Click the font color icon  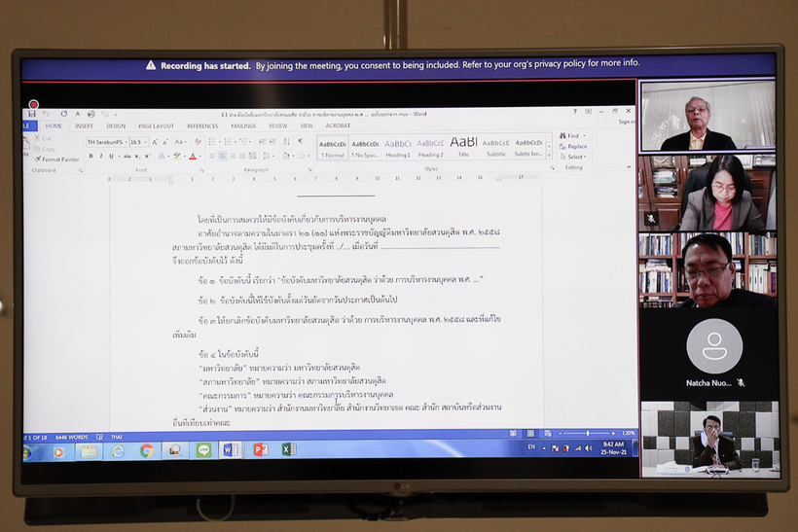[193, 157]
